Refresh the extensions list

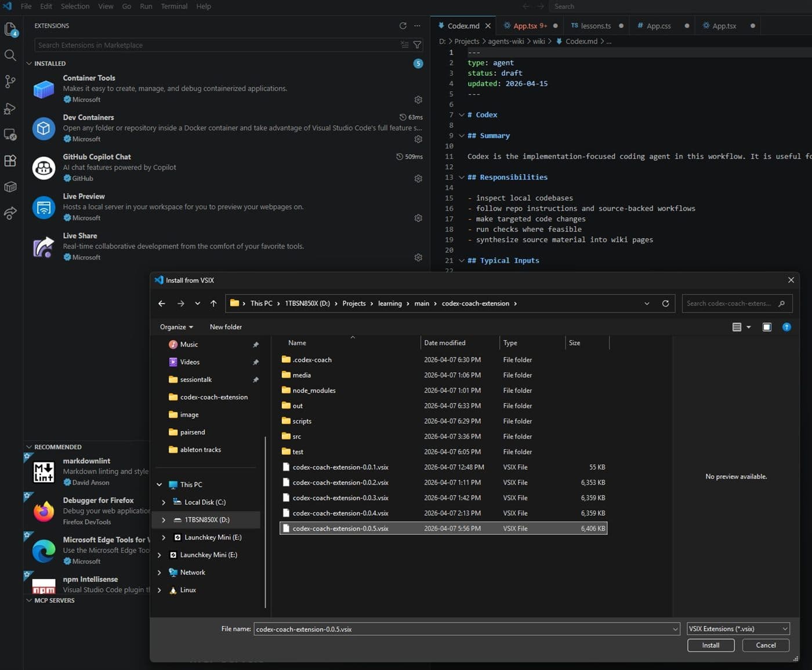[403, 26]
